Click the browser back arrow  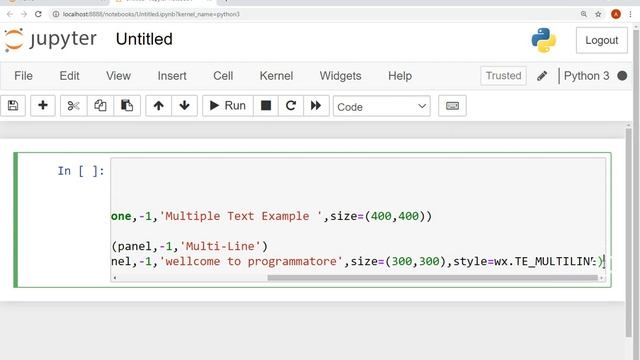(x=10, y=14)
